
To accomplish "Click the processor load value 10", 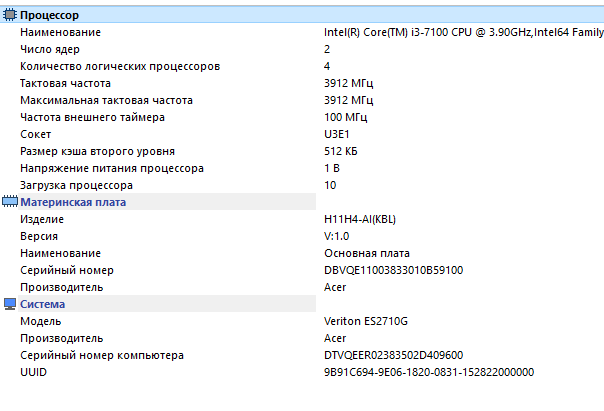I will click(330, 185).
